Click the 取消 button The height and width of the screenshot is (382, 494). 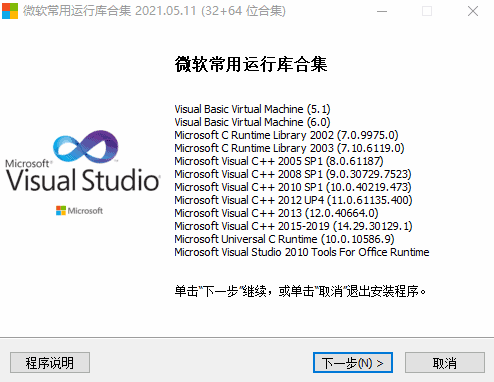pos(445,362)
